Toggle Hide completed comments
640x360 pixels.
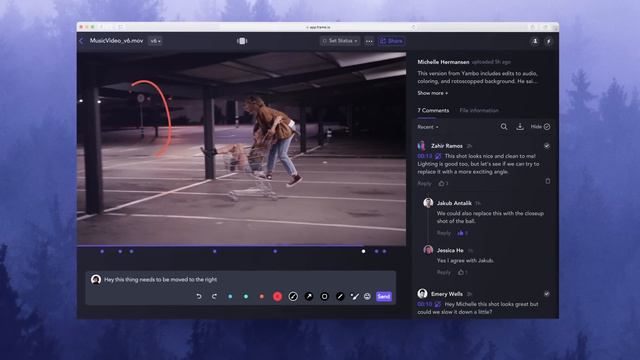click(x=540, y=127)
